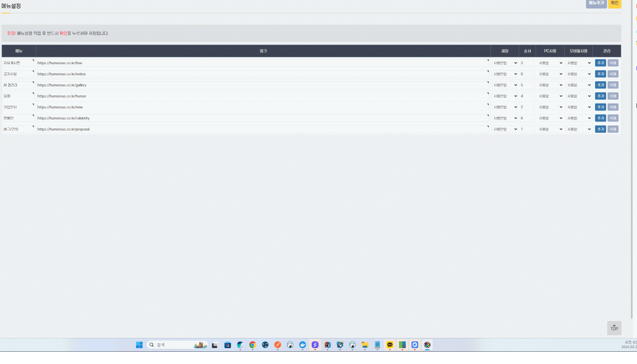Screen dimensions: 637x364
Task: Open 새창 dropdown in the 자유게시판 row
Action: click(505, 63)
